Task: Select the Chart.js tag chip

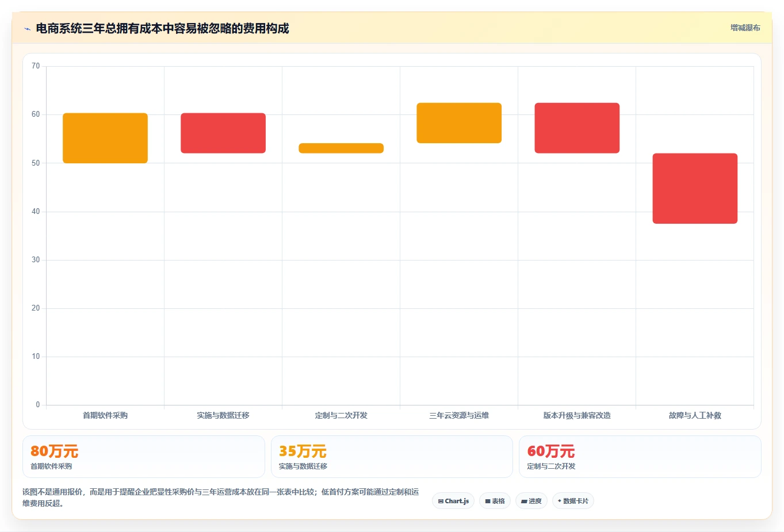Action: (x=453, y=501)
